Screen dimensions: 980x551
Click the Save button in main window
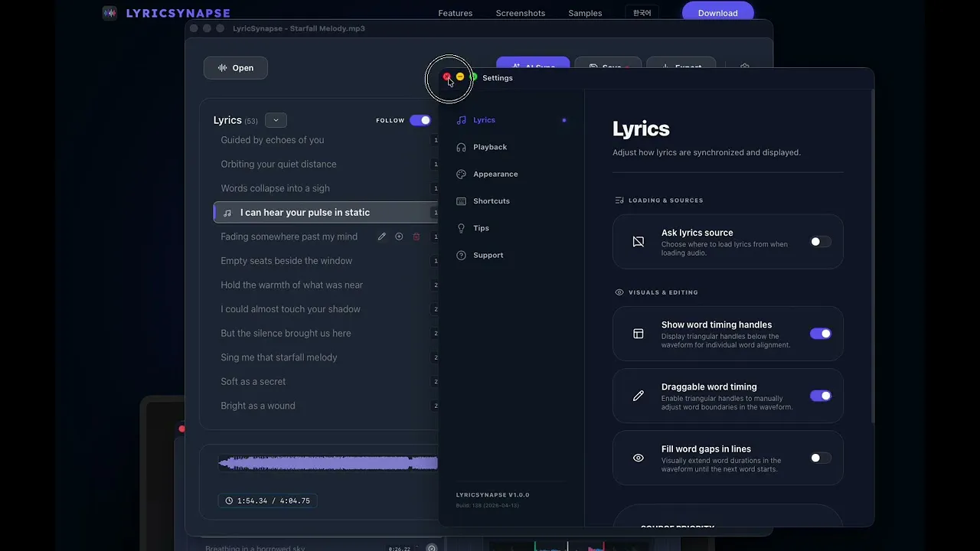[x=608, y=62]
